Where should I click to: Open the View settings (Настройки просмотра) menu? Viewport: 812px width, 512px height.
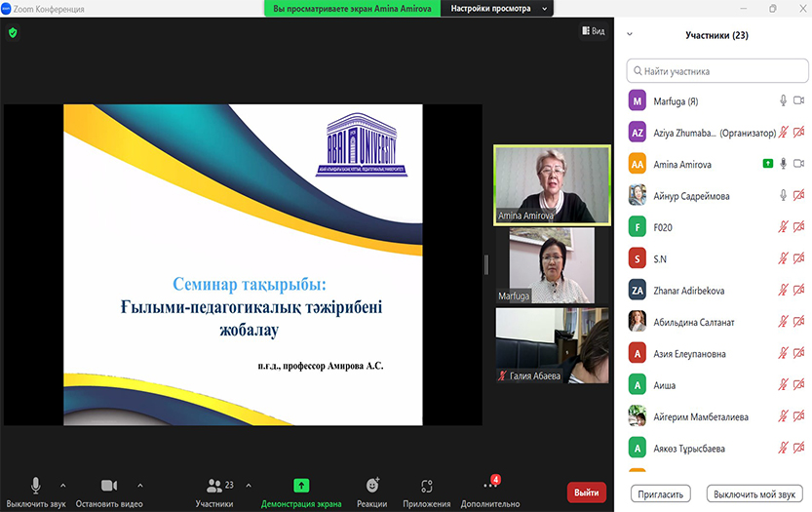(x=489, y=9)
